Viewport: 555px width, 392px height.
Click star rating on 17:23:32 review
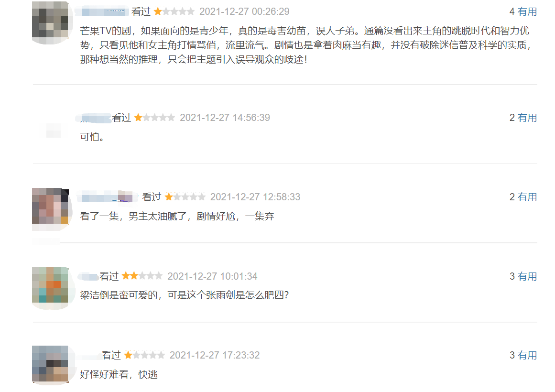coord(144,355)
